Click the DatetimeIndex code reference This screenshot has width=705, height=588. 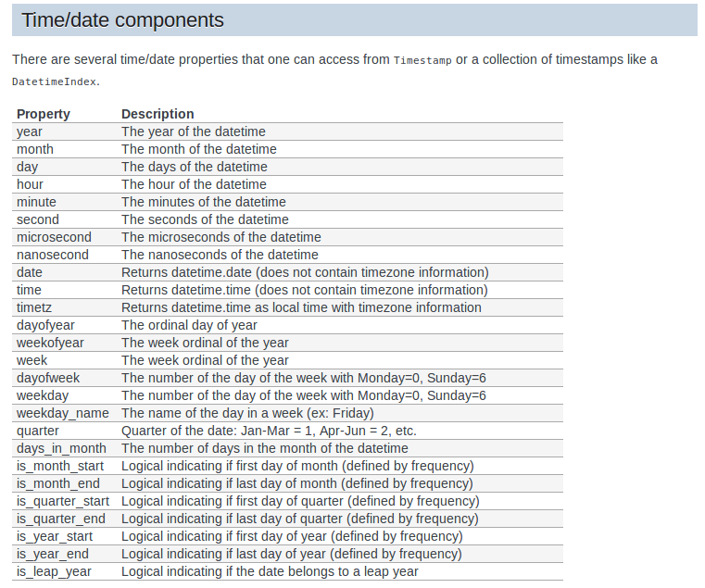[x=55, y=81]
